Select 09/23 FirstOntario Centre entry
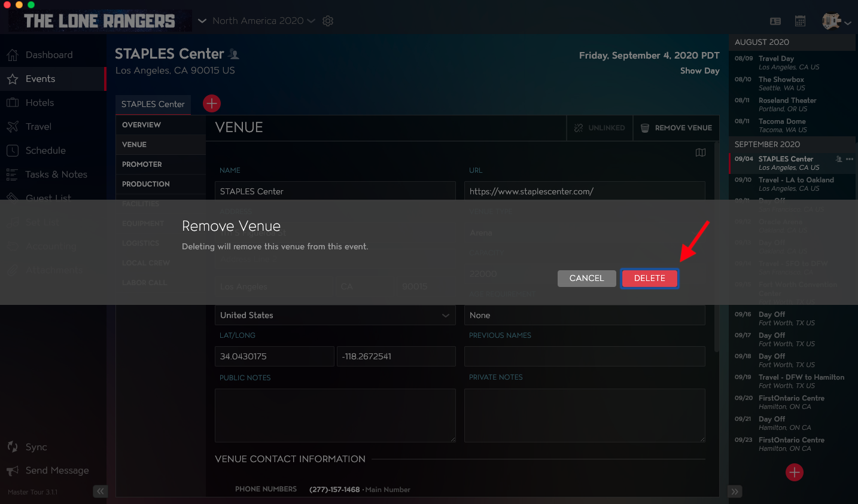This screenshot has width=858, height=504. pyautogui.click(x=792, y=444)
